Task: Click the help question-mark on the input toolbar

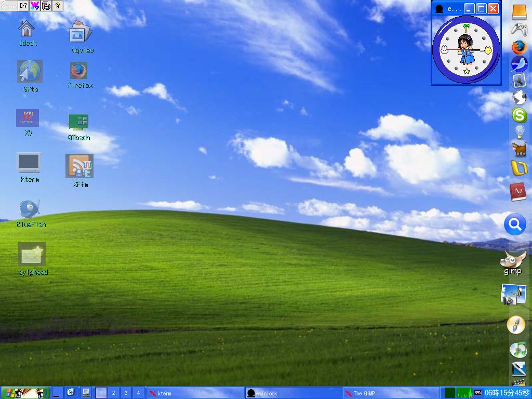Action: coord(57,6)
